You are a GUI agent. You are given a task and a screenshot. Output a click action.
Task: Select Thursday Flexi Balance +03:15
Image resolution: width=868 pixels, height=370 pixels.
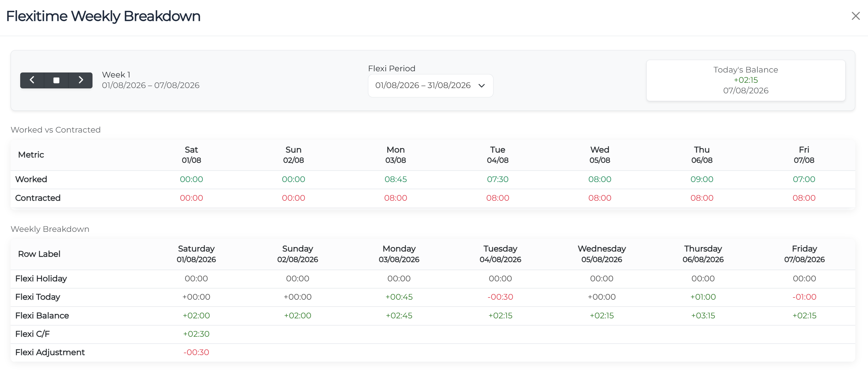click(703, 316)
